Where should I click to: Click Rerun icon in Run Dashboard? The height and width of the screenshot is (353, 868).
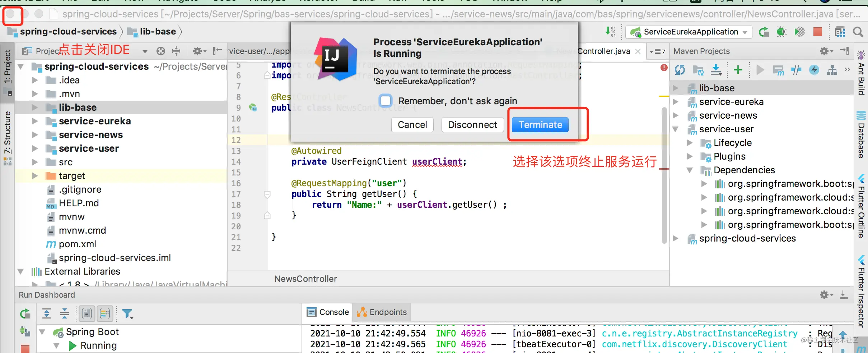tap(25, 314)
